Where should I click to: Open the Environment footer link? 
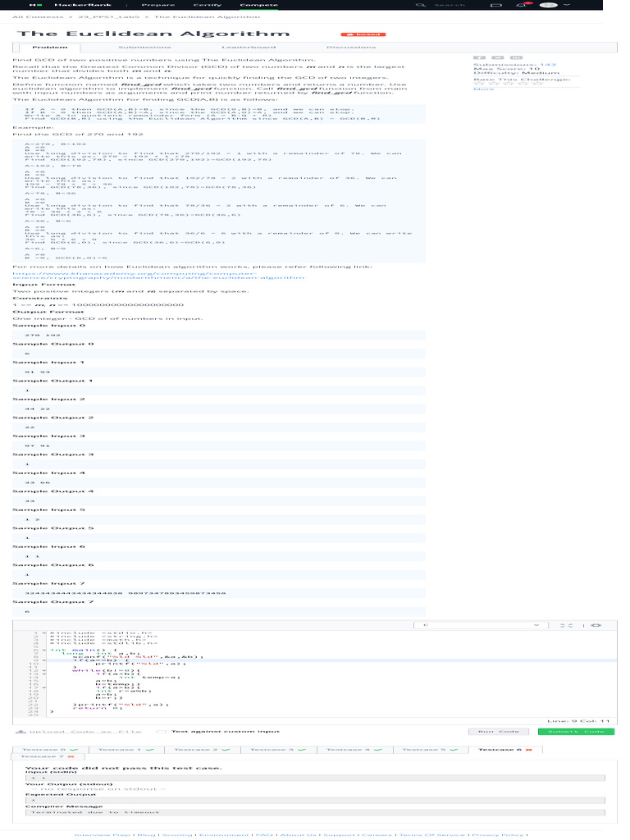(x=224, y=834)
